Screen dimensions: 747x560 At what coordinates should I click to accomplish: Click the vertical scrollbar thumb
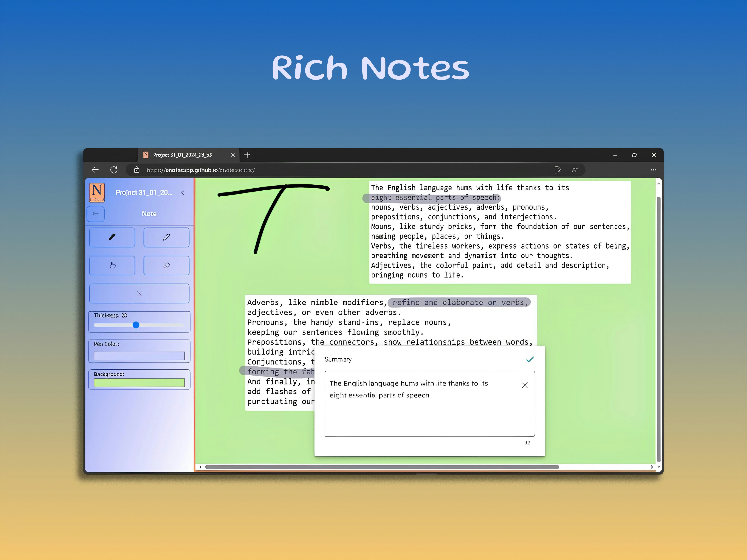point(658,329)
